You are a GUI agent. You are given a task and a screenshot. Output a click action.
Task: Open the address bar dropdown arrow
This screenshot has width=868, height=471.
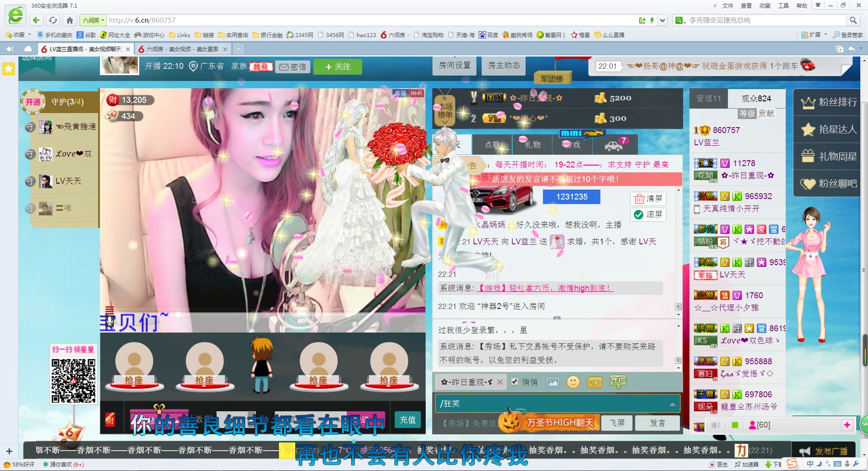pos(662,20)
